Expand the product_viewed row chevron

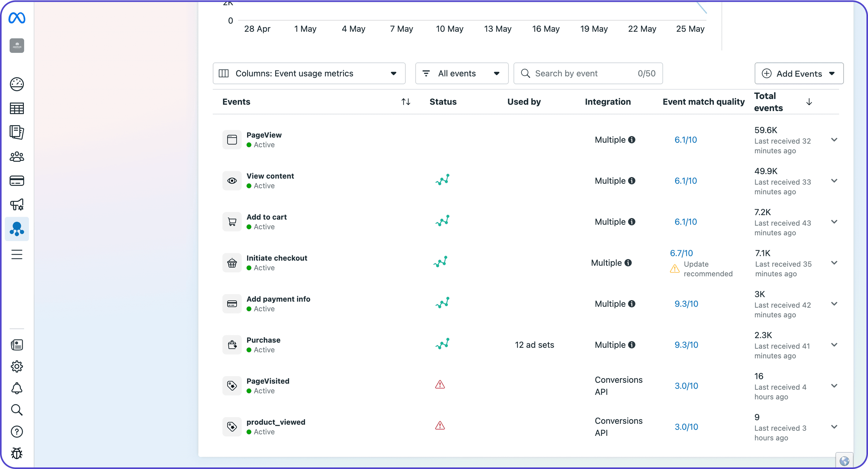(834, 427)
